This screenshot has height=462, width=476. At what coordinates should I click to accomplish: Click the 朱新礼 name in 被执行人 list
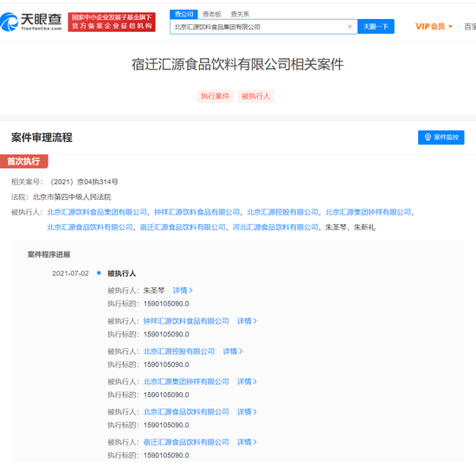(364, 227)
